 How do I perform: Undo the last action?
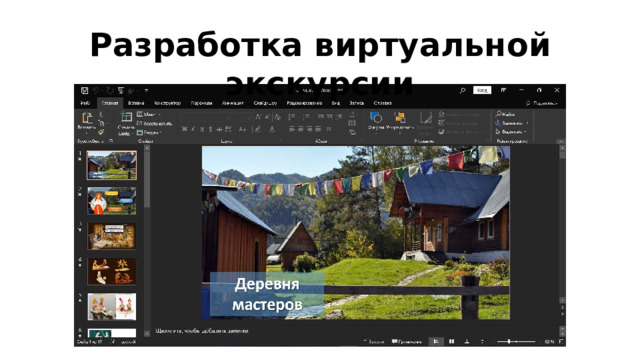click(96, 90)
